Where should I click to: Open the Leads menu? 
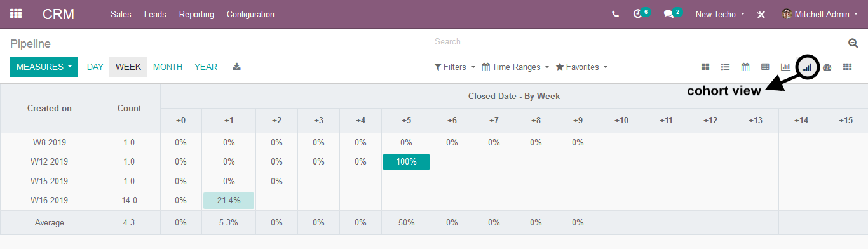[155, 14]
